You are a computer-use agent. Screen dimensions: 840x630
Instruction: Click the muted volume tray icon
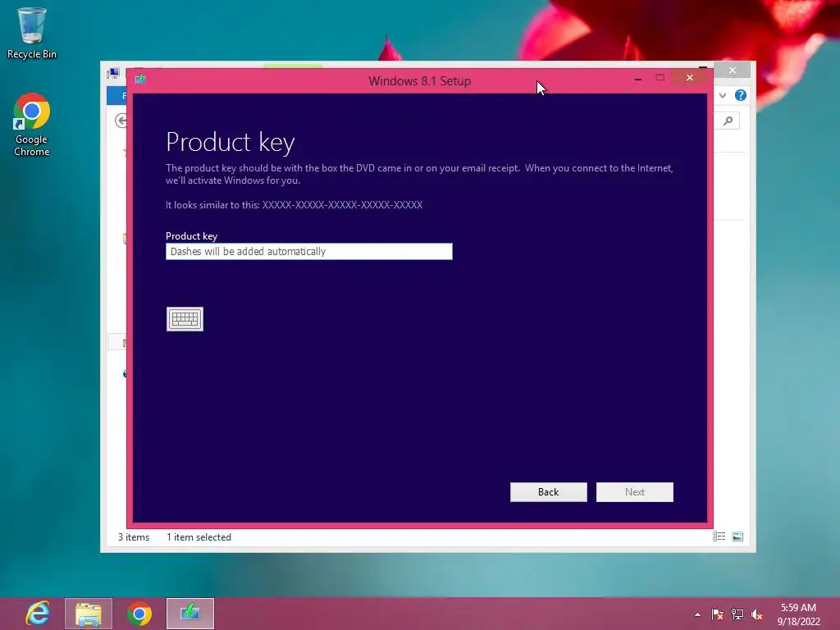pyautogui.click(x=757, y=614)
